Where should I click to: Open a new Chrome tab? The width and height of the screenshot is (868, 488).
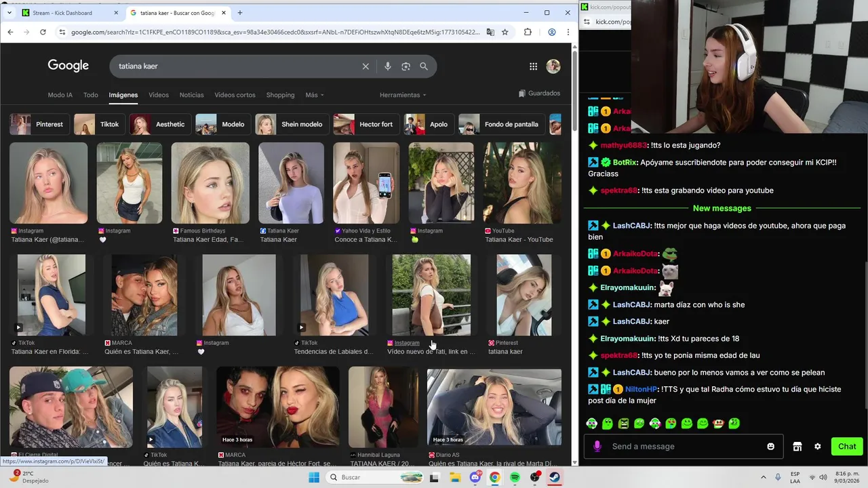click(x=239, y=13)
